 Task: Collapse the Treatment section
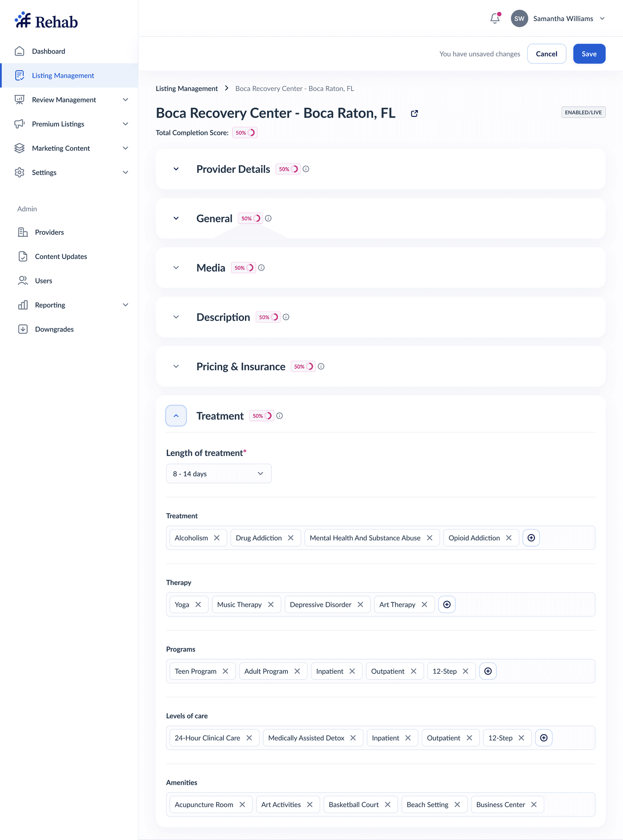pyautogui.click(x=176, y=416)
